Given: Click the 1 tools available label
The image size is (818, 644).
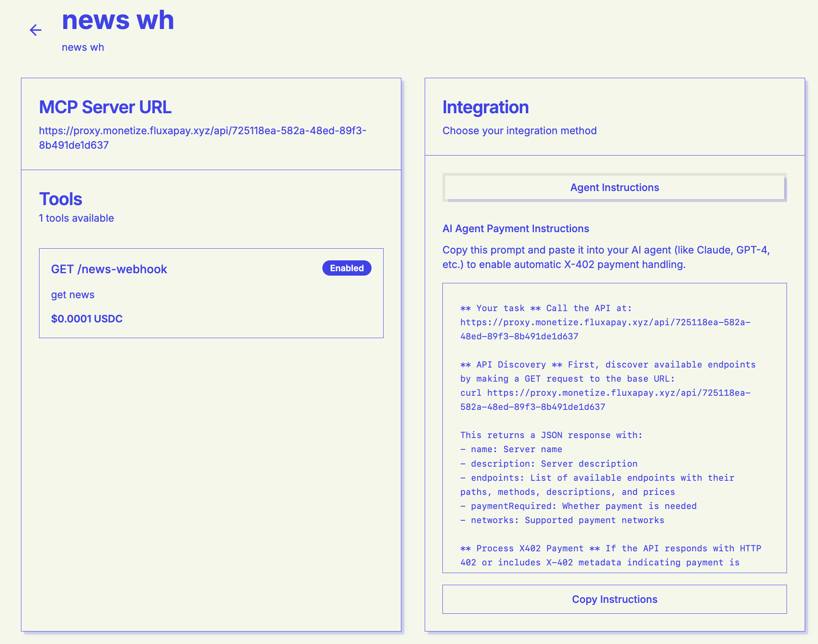Looking at the screenshot, I should tap(76, 218).
